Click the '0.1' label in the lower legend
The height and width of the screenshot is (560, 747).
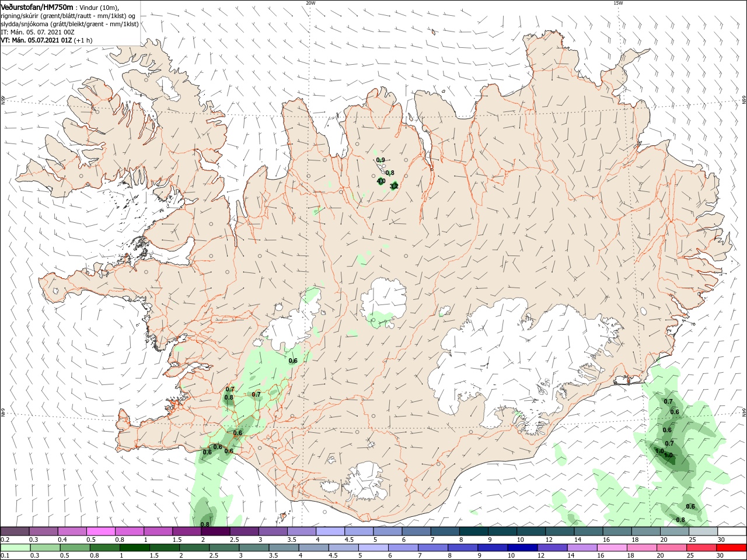coord(5,556)
